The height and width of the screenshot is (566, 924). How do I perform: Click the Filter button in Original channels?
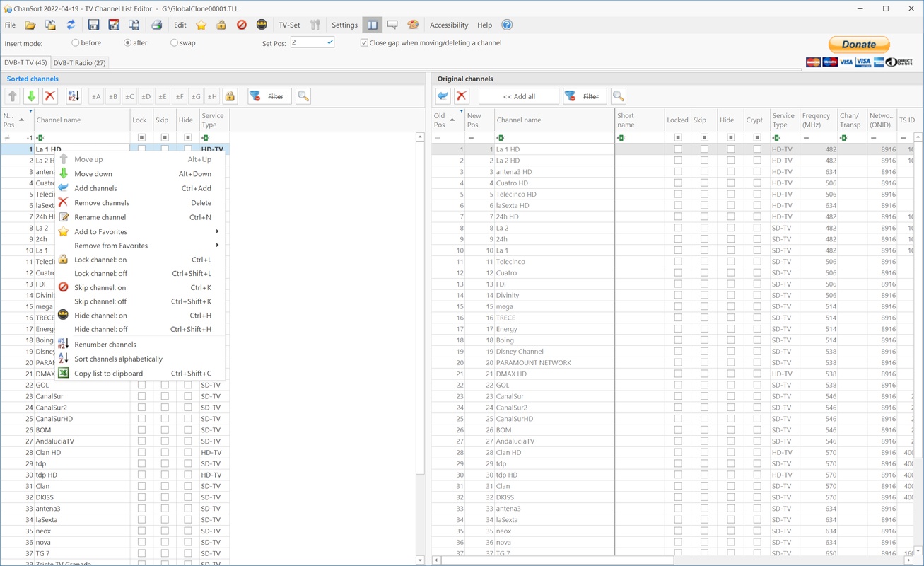[585, 96]
